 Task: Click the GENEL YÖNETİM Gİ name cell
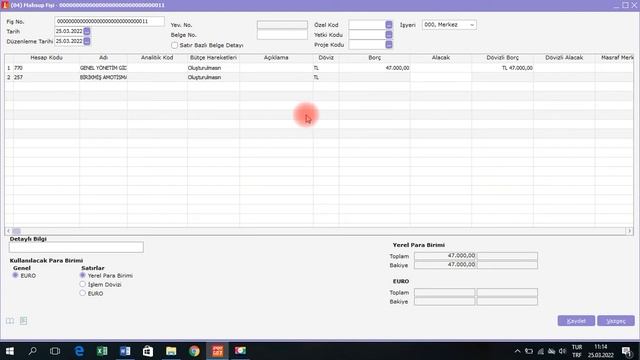[103, 68]
